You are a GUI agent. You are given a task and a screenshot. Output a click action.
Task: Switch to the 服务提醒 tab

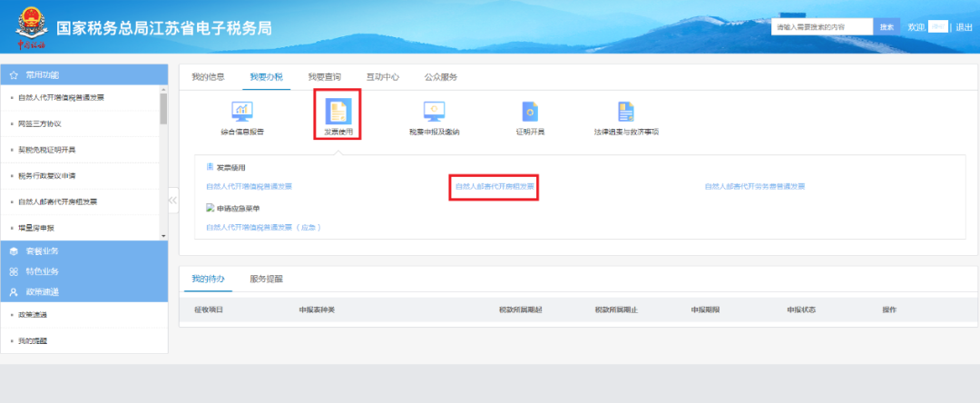point(266,279)
